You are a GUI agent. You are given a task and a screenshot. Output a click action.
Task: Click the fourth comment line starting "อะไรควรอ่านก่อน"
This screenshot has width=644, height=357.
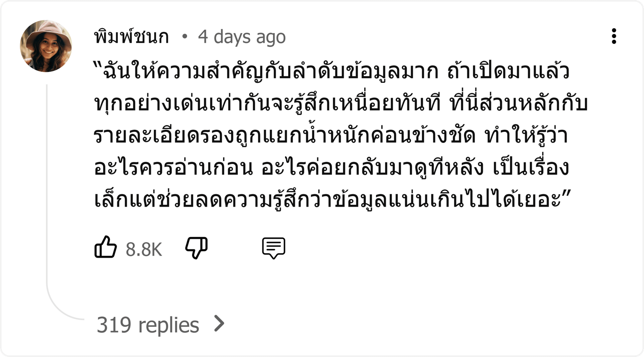(x=331, y=168)
